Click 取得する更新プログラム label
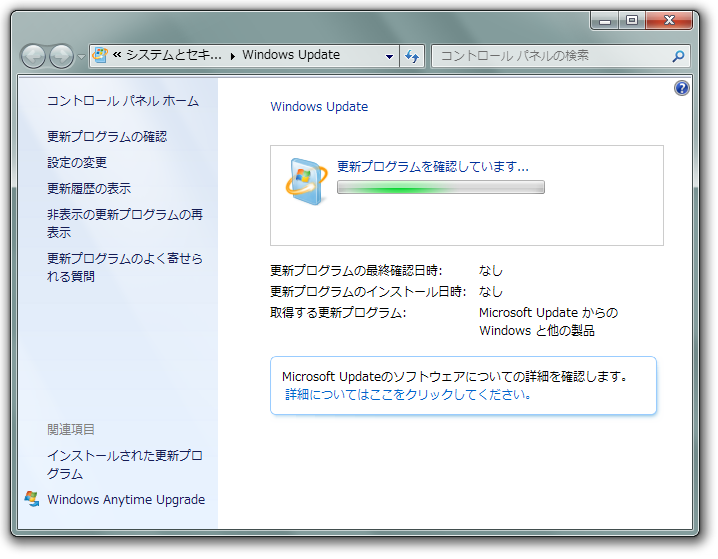The height and width of the screenshot is (559, 718). click(x=338, y=313)
